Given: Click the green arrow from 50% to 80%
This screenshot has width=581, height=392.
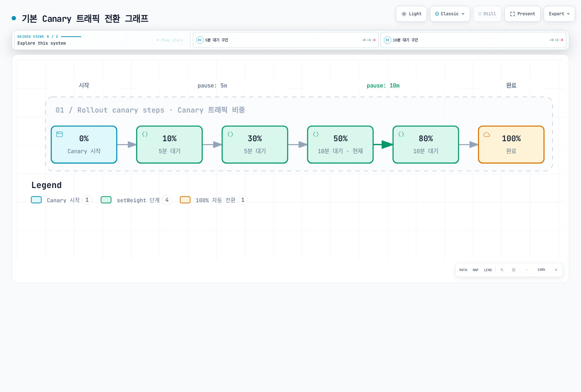Looking at the screenshot, I should (383, 144).
